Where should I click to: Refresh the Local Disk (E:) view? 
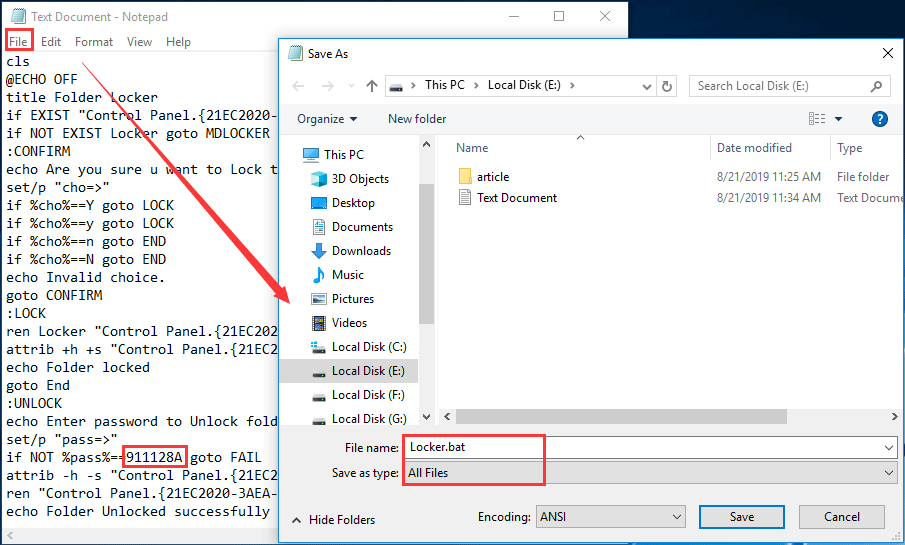(x=667, y=86)
